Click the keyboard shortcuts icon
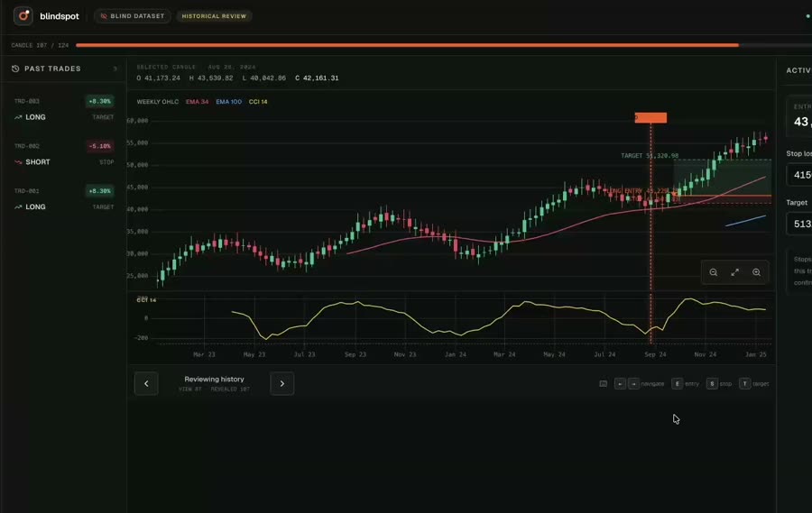This screenshot has width=812, height=513. [x=604, y=383]
